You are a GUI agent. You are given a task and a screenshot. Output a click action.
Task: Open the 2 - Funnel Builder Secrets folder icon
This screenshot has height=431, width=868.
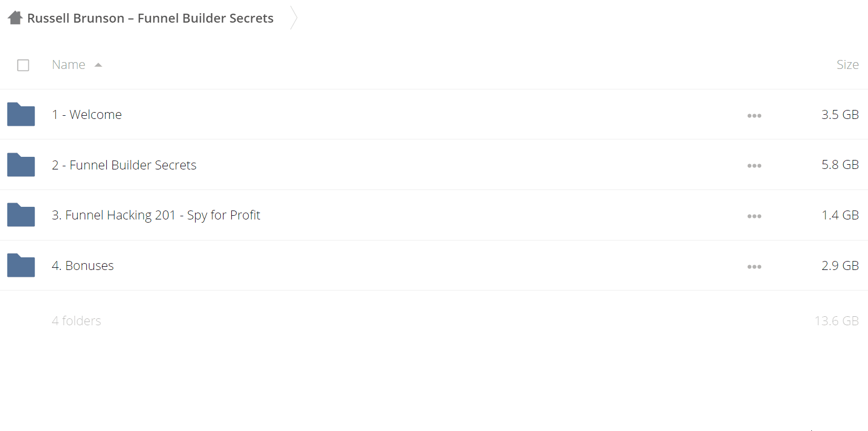[21, 165]
